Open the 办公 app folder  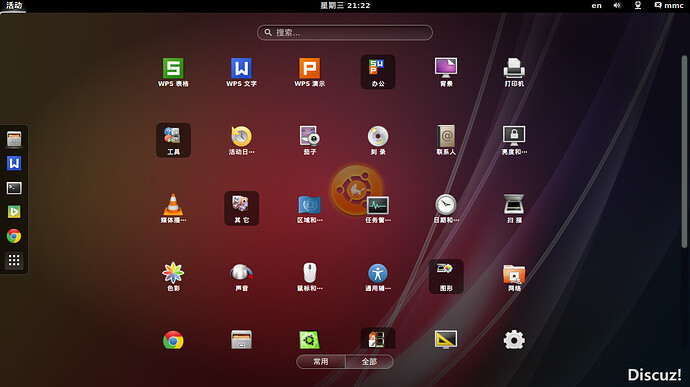[x=378, y=72]
